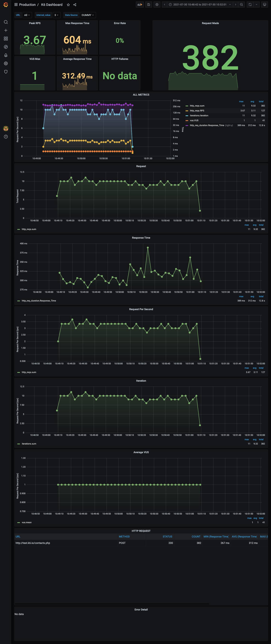The image size is (271, 644).
Task: Open dashboard settings gear in the top toolbar
Action: point(157,5)
